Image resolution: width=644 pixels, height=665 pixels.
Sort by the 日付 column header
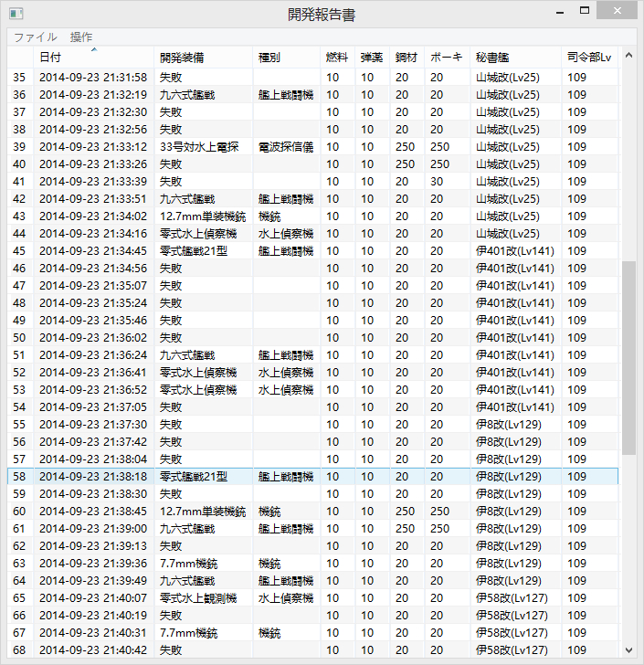point(93,58)
